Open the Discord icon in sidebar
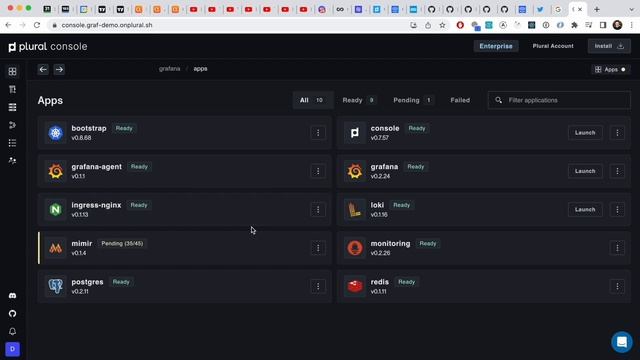The height and width of the screenshot is (360, 640). coord(12,296)
